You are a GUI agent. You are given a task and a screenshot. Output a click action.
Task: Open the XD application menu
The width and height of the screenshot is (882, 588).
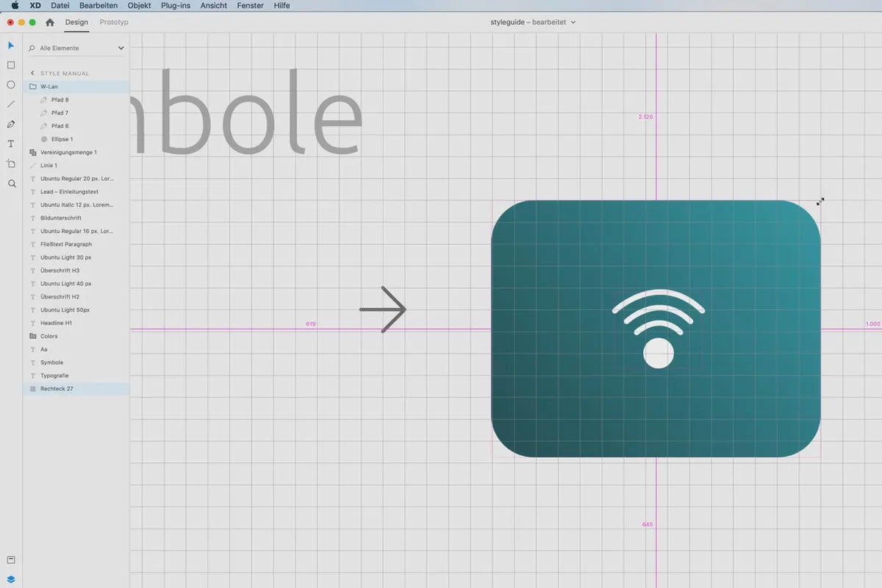34,5
